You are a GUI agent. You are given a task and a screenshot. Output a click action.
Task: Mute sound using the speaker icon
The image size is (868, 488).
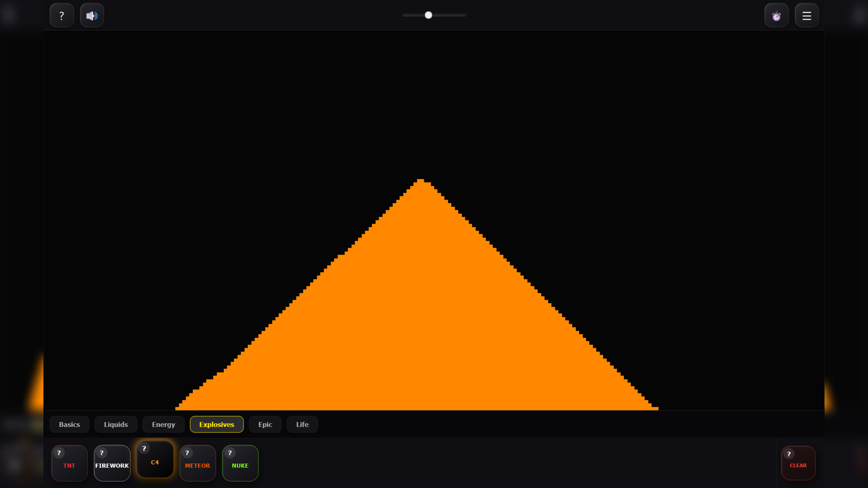[x=92, y=15]
